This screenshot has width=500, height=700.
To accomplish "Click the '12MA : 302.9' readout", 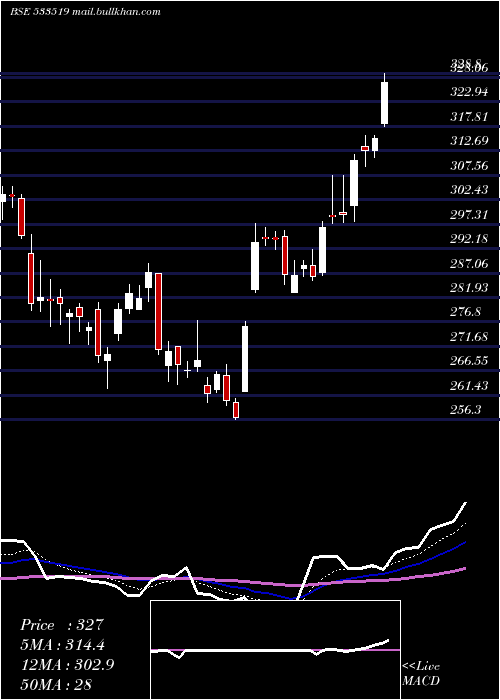I will 68,664.
